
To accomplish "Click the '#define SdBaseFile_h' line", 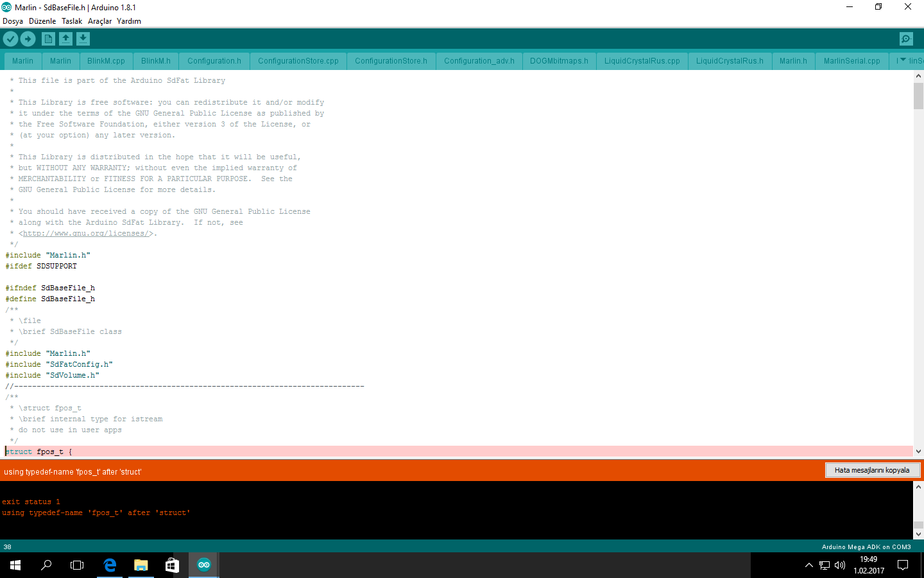I will point(50,299).
